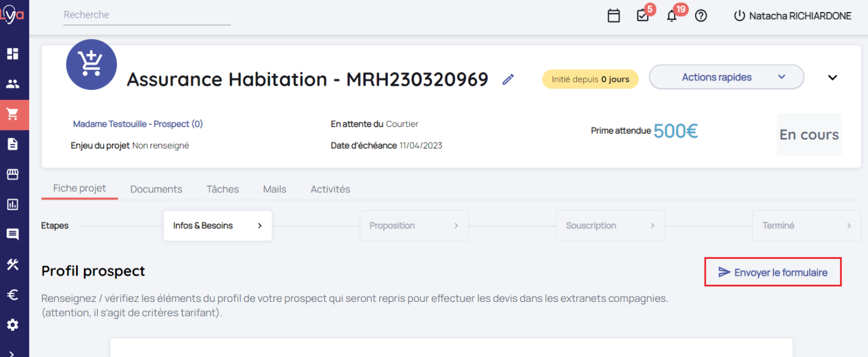Click the euro finance sidebar icon
Screen dimensions: 868x357
click(13, 295)
